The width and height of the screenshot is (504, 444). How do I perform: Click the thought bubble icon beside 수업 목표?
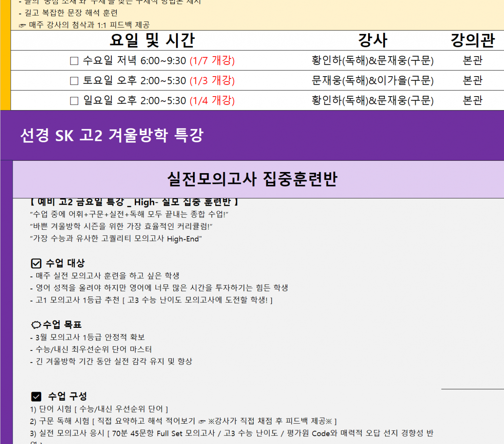[x=36, y=325]
